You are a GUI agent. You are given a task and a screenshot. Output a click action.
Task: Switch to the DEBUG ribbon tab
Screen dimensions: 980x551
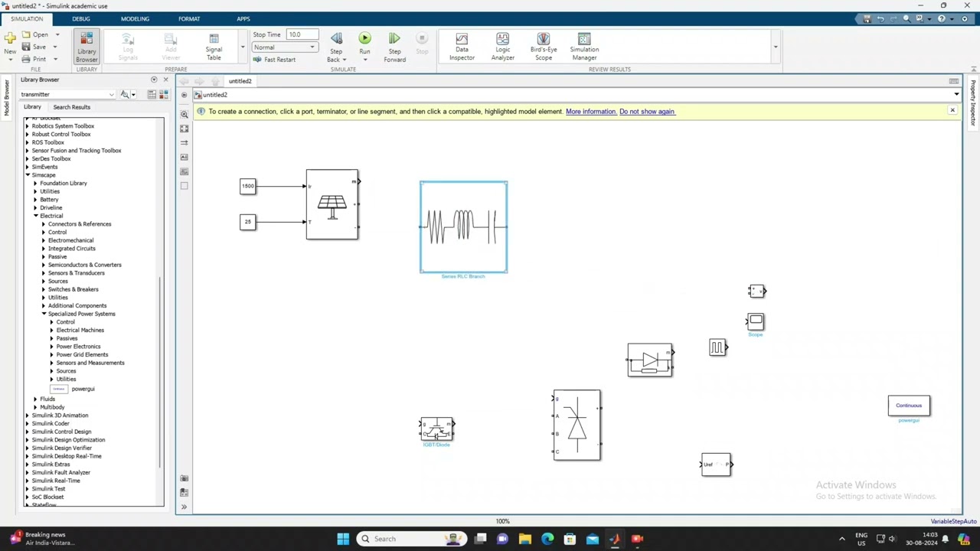coord(80,18)
